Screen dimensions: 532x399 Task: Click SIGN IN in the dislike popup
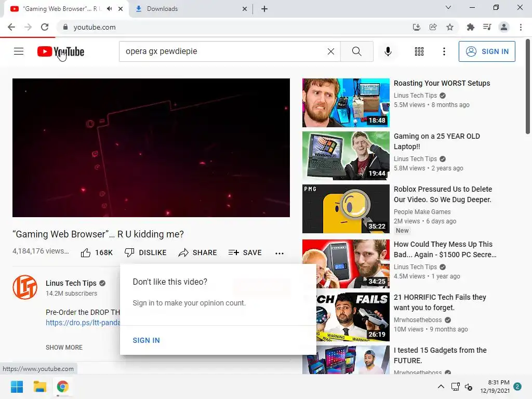146,340
